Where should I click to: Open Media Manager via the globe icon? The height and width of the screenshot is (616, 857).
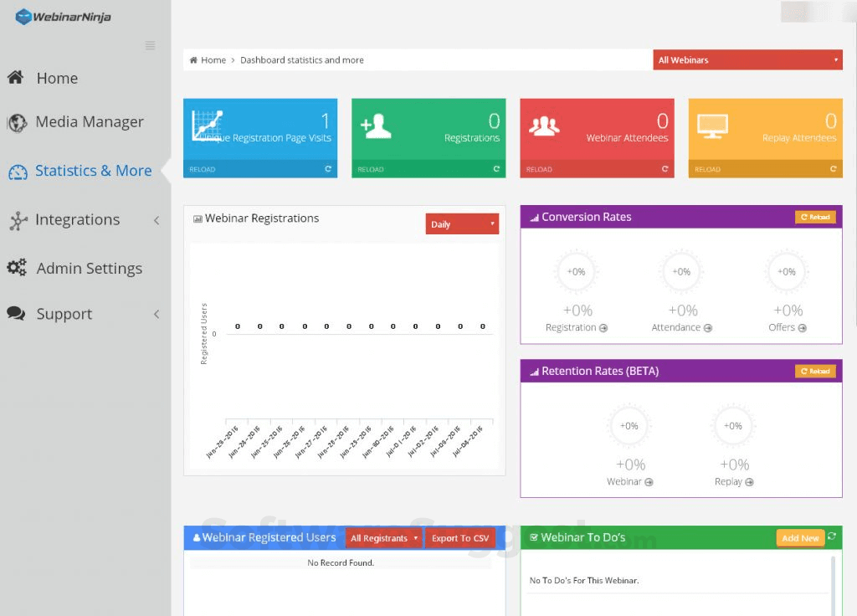(16, 121)
